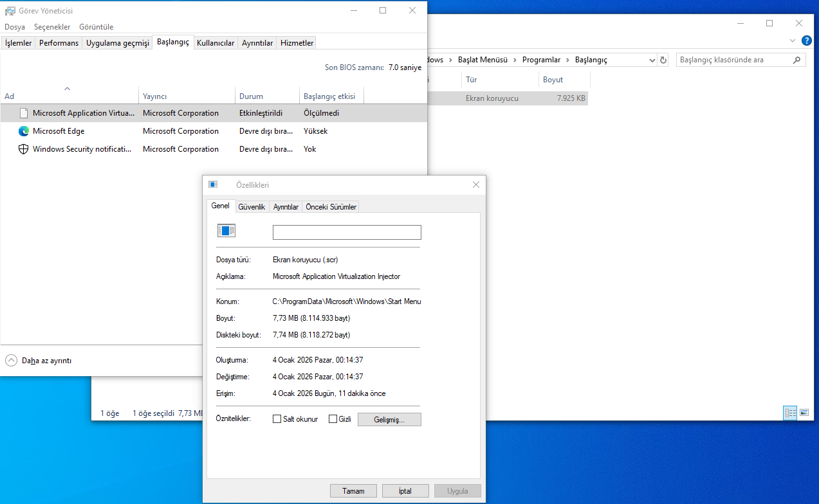
Task: Open the address bar history dropdown
Action: pos(652,60)
